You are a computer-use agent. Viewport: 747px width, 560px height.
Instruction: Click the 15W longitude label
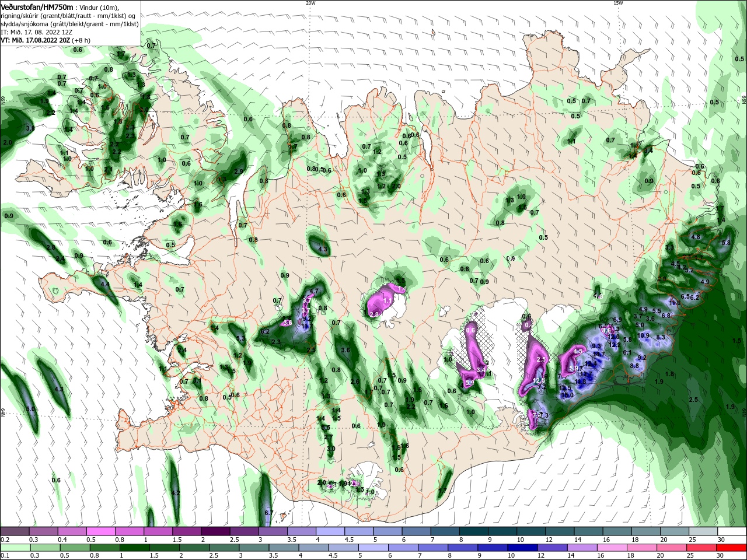point(617,3)
